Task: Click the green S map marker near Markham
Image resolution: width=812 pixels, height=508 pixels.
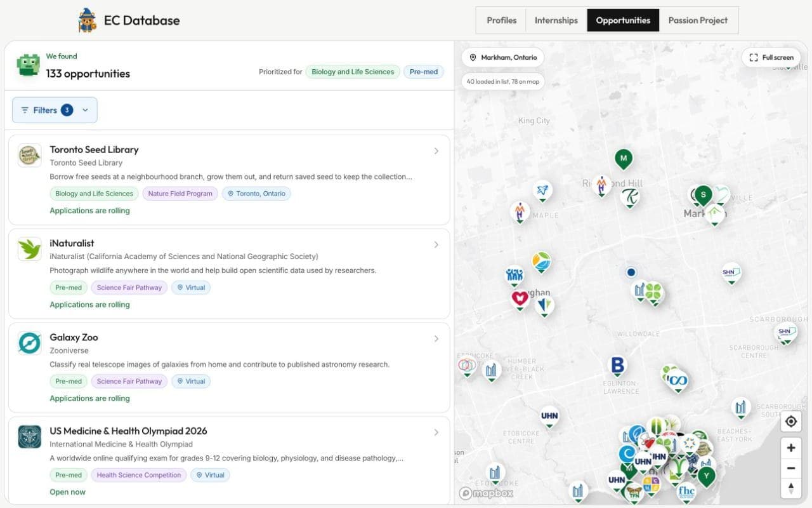Action: pos(703,195)
